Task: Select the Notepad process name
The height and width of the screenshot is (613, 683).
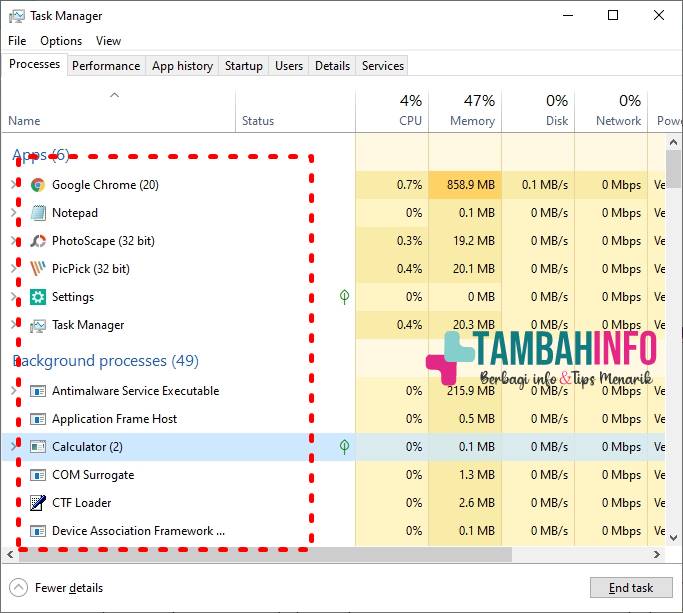Action: click(75, 213)
